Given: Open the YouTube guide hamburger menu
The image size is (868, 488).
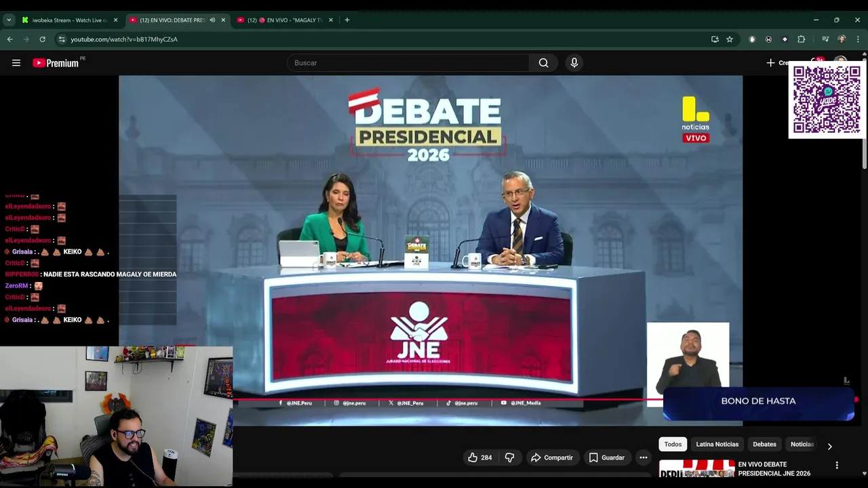Looking at the screenshot, I should coord(16,63).
